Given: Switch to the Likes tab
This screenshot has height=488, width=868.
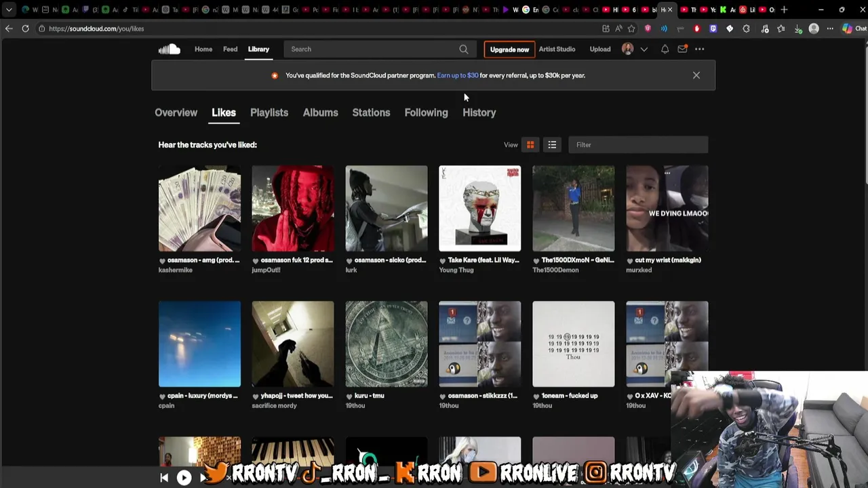Looking at the screenshot, I should click(x=224, y=113).
